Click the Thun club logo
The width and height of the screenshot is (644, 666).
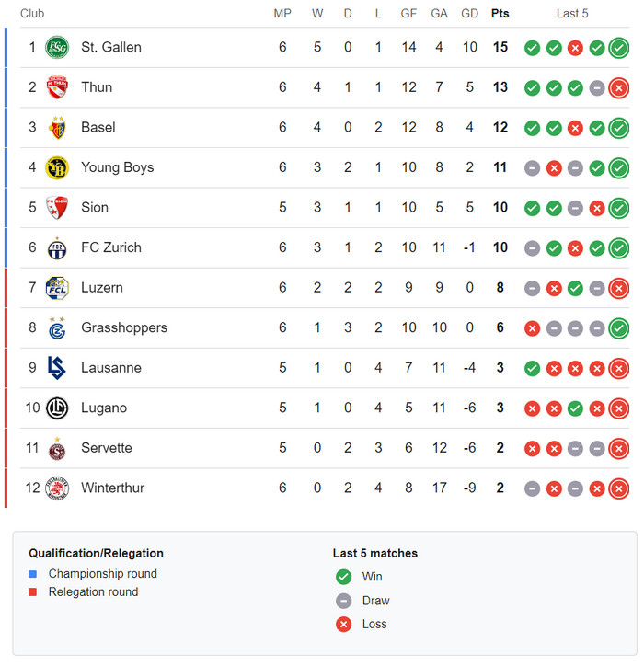[57, 87]
